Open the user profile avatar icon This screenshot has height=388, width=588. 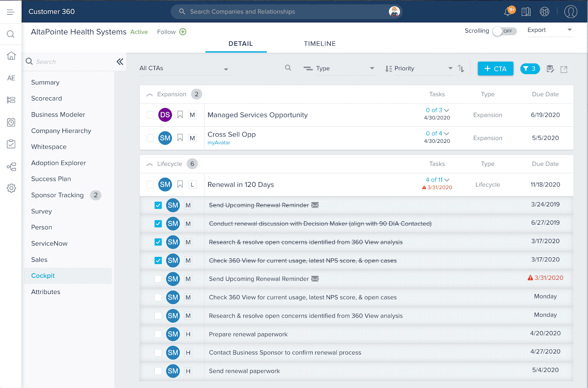(x=570, y=12)
